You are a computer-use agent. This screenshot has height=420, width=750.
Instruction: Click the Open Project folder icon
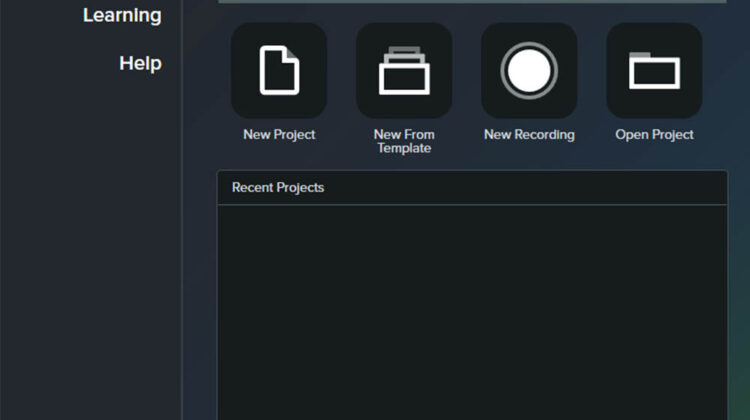tap(654, 73)
